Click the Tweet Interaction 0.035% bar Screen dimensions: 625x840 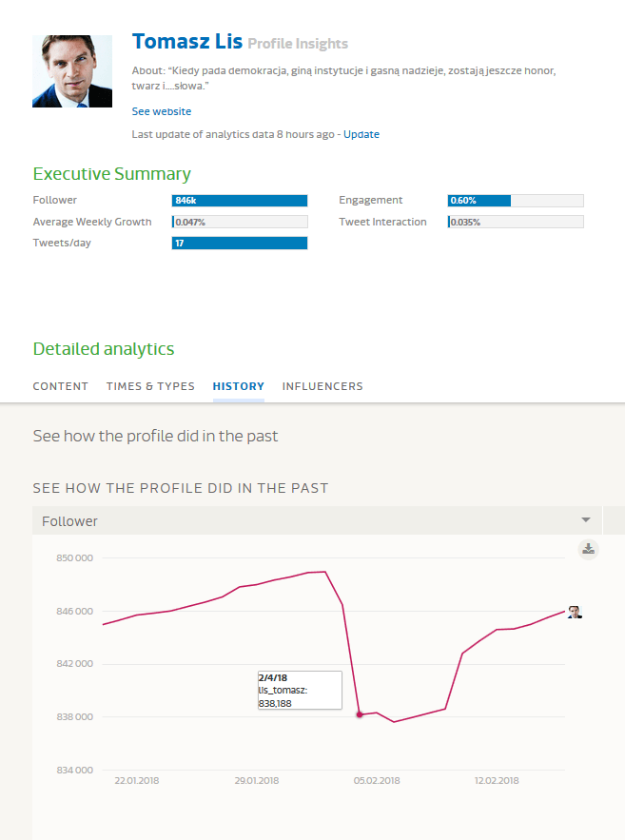(515, 222)
